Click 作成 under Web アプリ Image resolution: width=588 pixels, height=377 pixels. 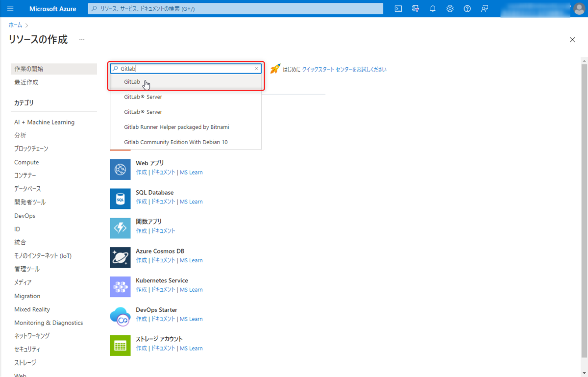click(x=141, y=173)
